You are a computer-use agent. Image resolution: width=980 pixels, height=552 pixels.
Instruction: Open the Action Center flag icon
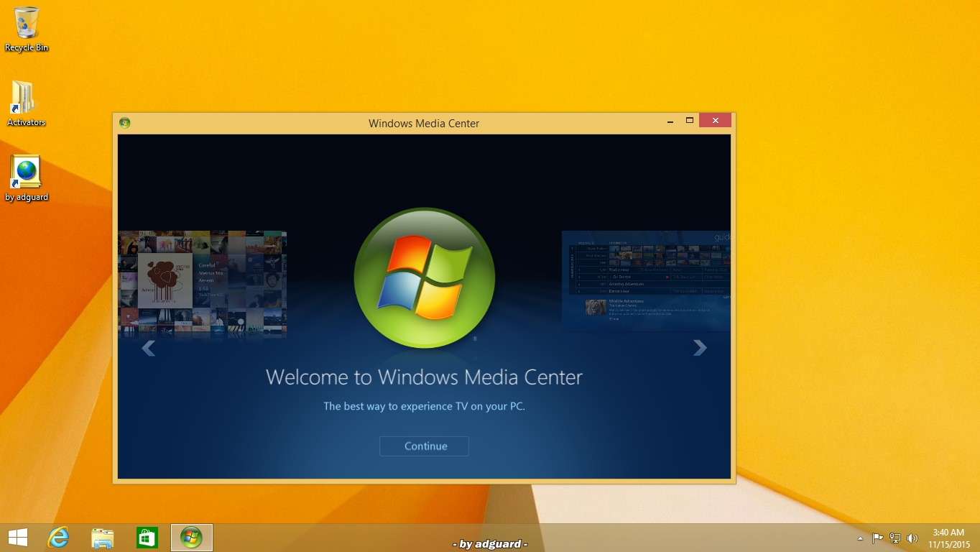click(877, 538)
